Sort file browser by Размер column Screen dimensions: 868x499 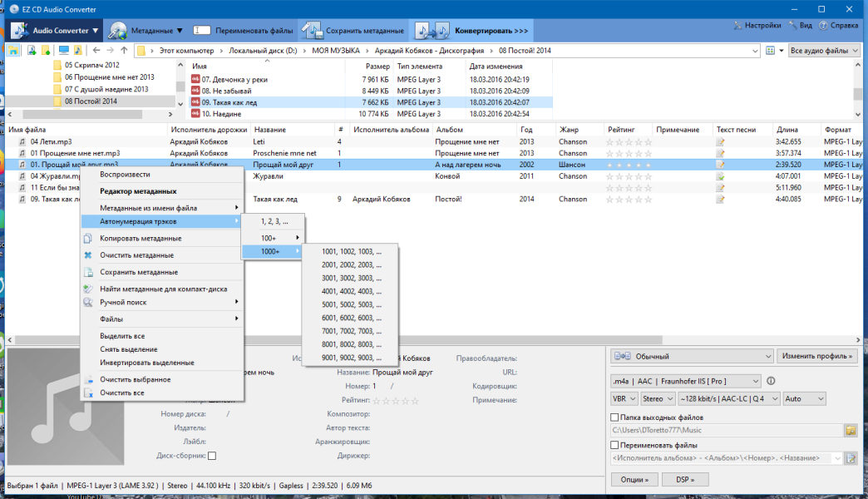pos(377,66)
